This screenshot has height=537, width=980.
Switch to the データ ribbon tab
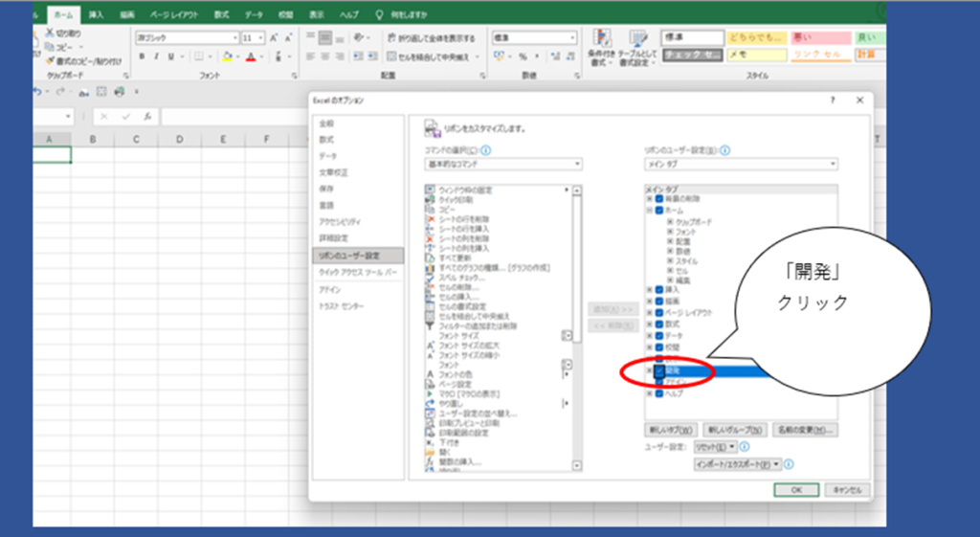point(254,14)
